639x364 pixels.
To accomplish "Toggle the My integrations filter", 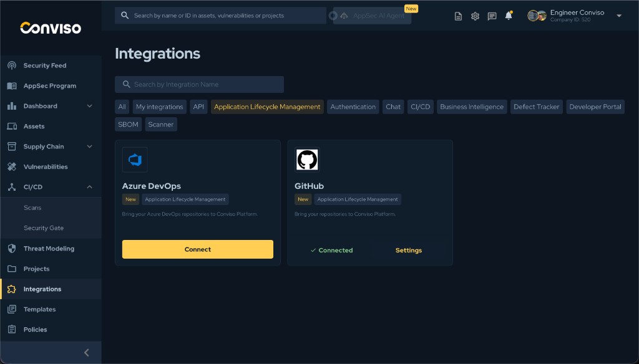I will (x=159, y=107).
